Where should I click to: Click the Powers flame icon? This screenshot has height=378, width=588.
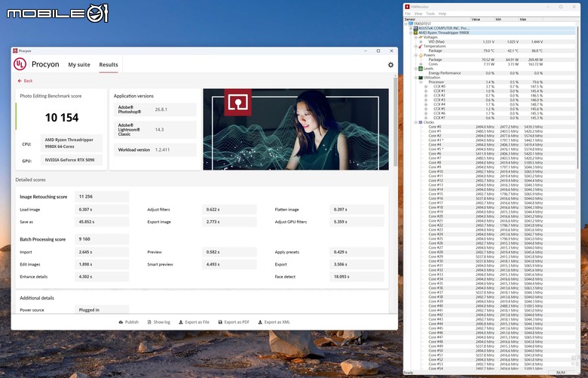click(421, 55)
